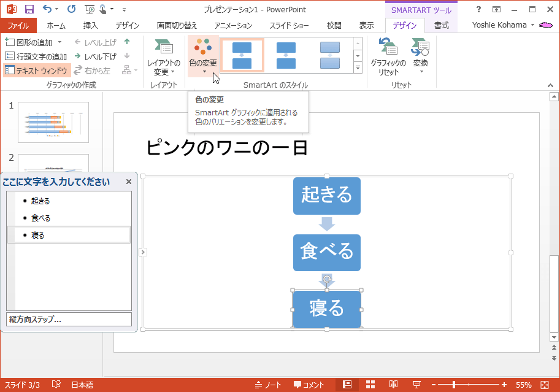560x392 pixels.
Task: Open ribbon display options icon
Action: click(496, 10)
